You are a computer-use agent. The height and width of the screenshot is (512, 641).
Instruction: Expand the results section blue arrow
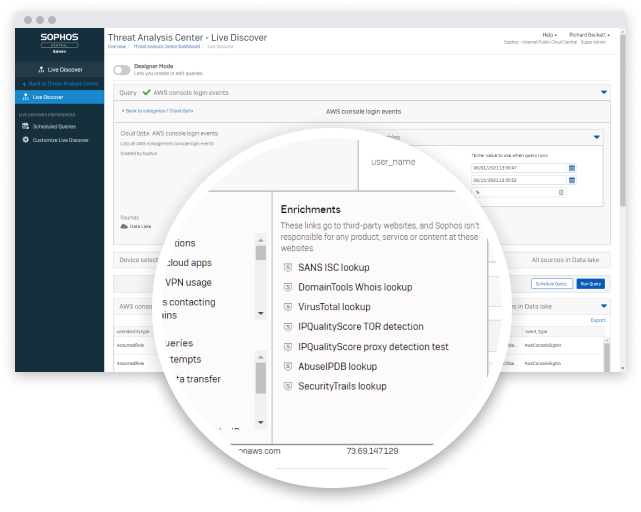point(603,306)
